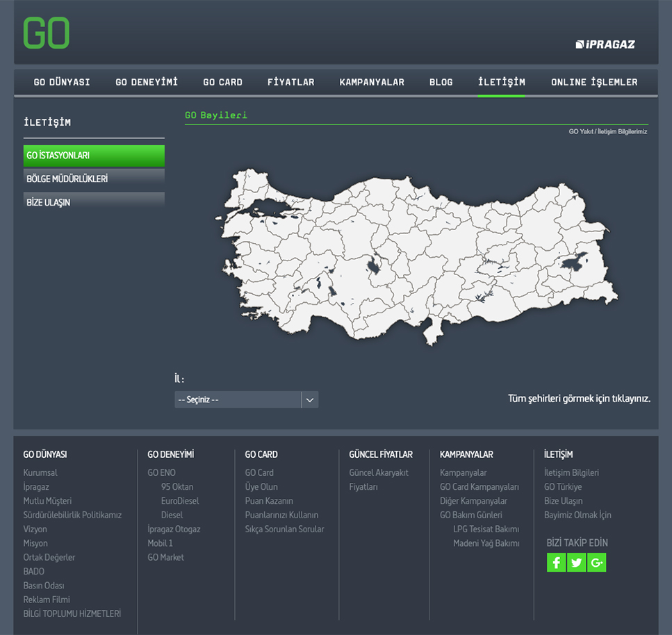
Task: Click the GO DÜNYASI footer heading
Action: coord(45,454)
